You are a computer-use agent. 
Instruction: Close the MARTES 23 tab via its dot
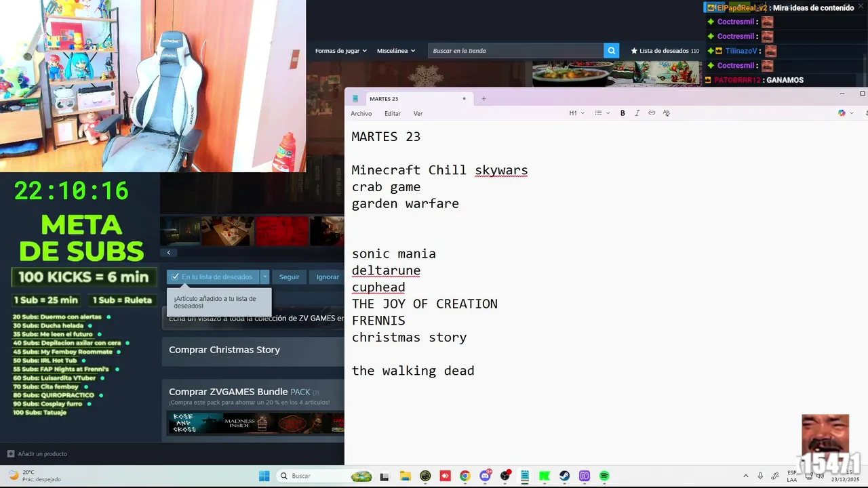(x=464, y=99)
